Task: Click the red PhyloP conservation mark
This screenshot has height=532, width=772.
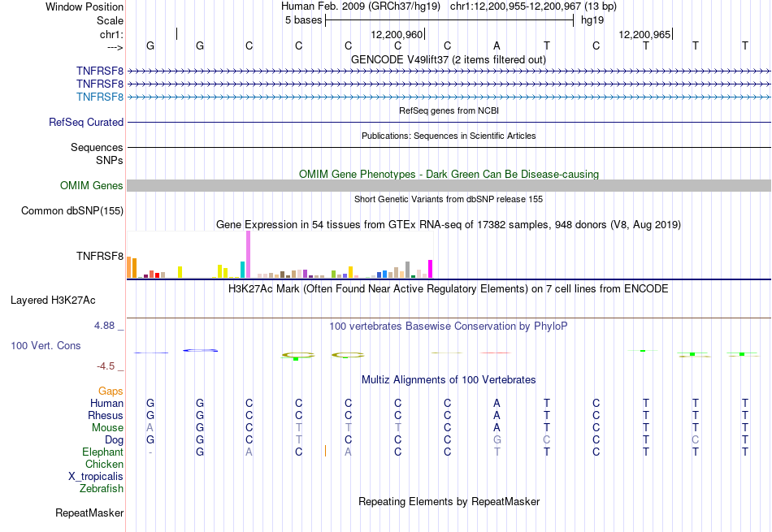Action: point(497,353)
